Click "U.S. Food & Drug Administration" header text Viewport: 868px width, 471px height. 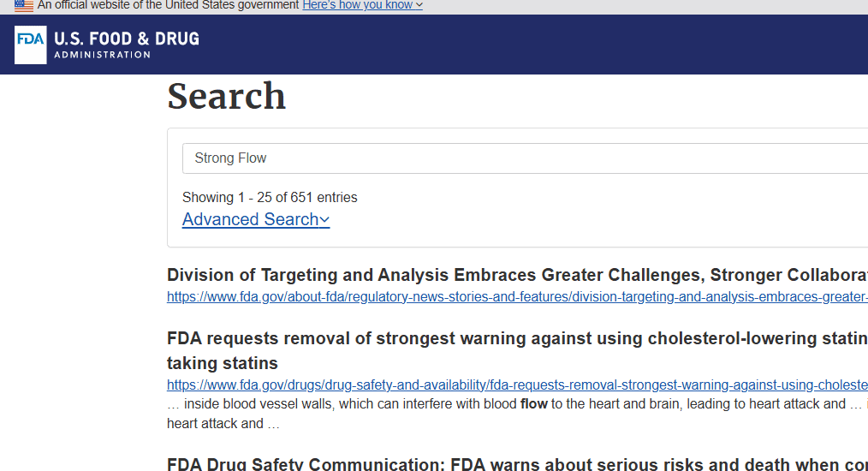126,45
